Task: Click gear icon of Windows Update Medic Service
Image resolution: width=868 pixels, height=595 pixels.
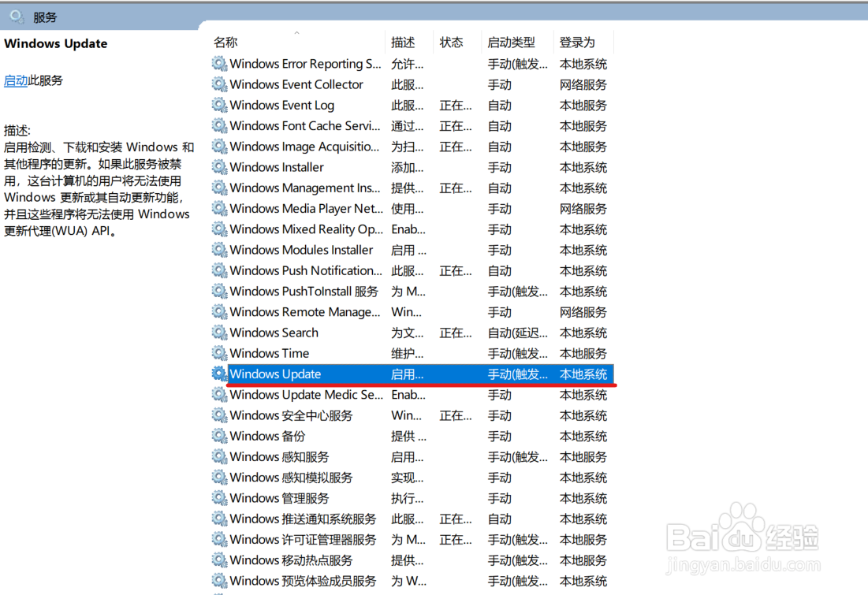Action: click(x=219, y=394)
